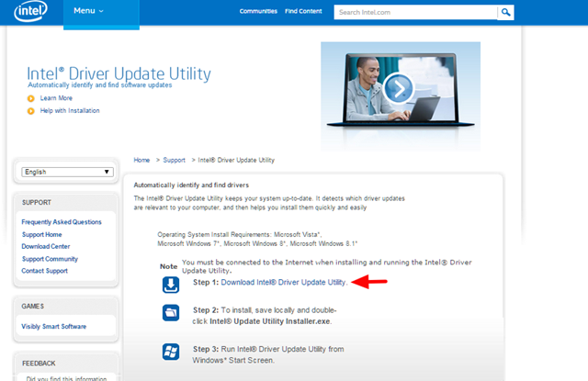
Task: Open the Support Home link
Action: click(x=42, y=234)
